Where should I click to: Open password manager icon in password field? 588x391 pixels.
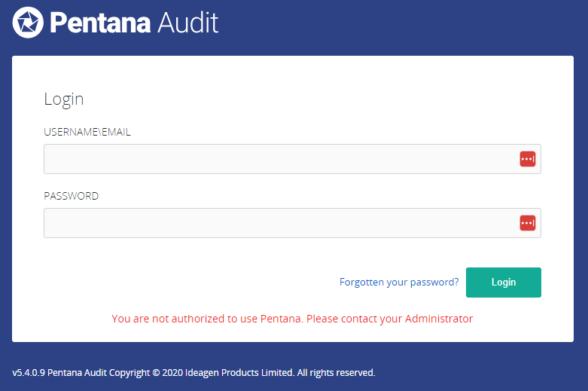527,223
